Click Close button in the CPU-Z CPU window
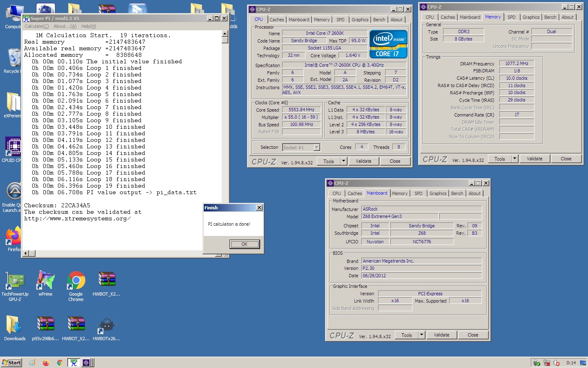Image resolution: width=588 pixels, height=368 pixels. tap(395, 161)
